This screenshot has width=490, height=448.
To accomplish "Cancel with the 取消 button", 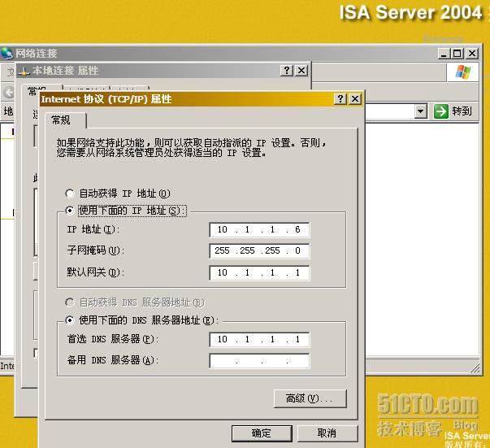I will click(327, 433).
